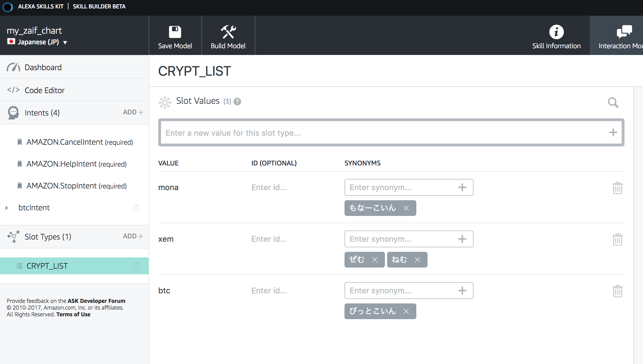This screenshot has height=364, width=643.
Task: Add synonym plus icon for mona
Action: (x=462, y=187)
